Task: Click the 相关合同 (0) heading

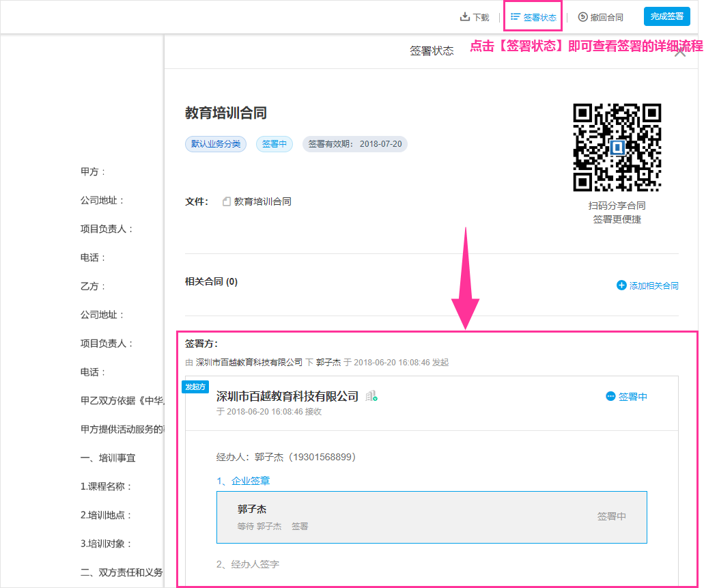Action: click(211, 281)
